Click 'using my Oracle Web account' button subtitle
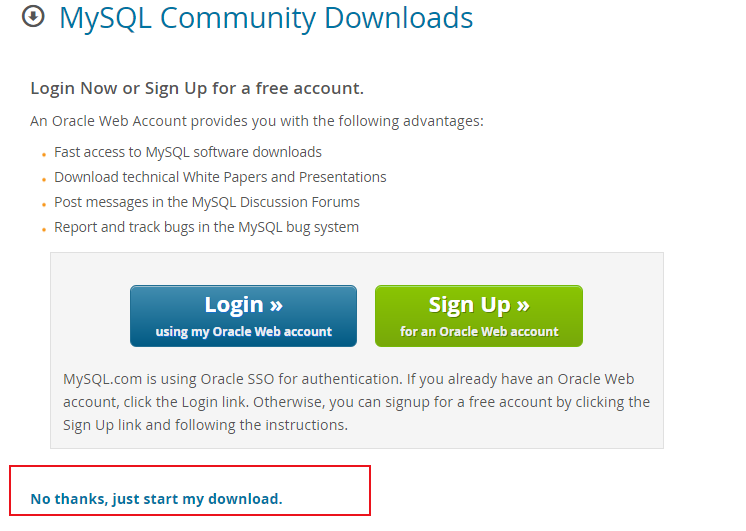Viewport: 746px width, 531px height. (243, 332)
